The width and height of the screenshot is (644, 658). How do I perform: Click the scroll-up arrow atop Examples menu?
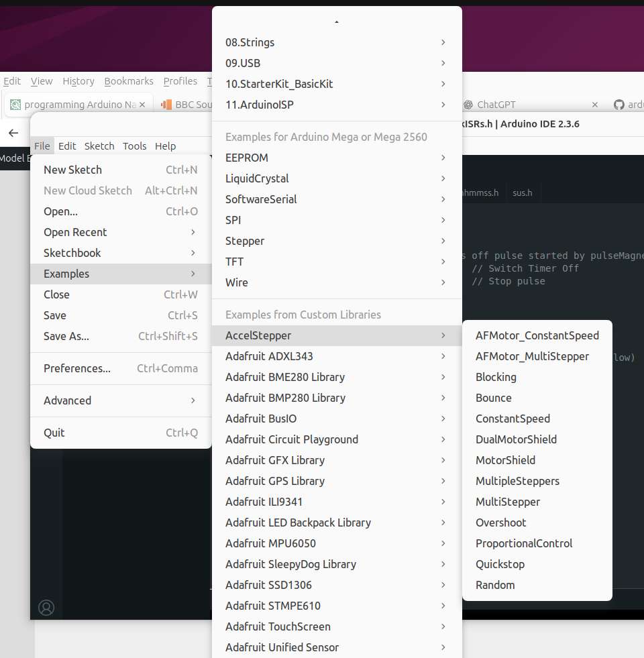(337, 22)
